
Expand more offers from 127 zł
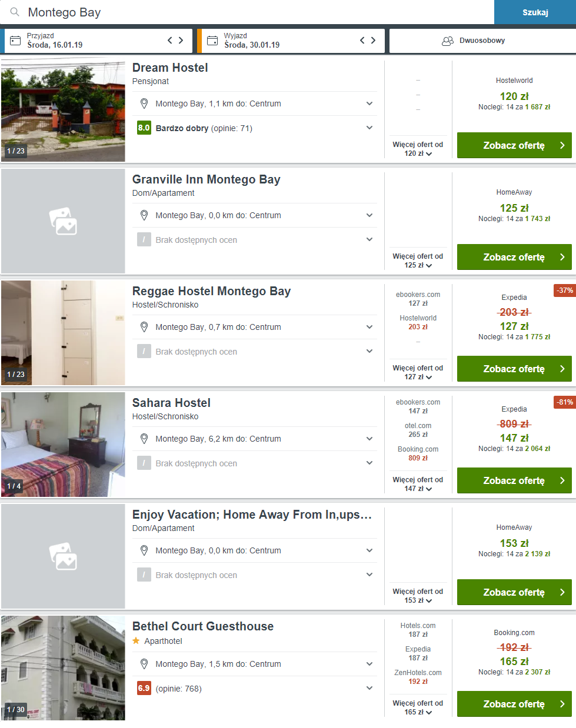[418, 373]
